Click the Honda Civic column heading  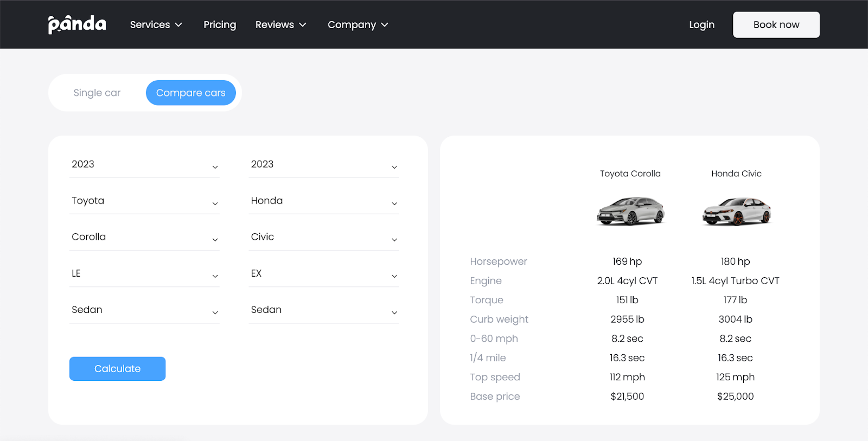736,174
